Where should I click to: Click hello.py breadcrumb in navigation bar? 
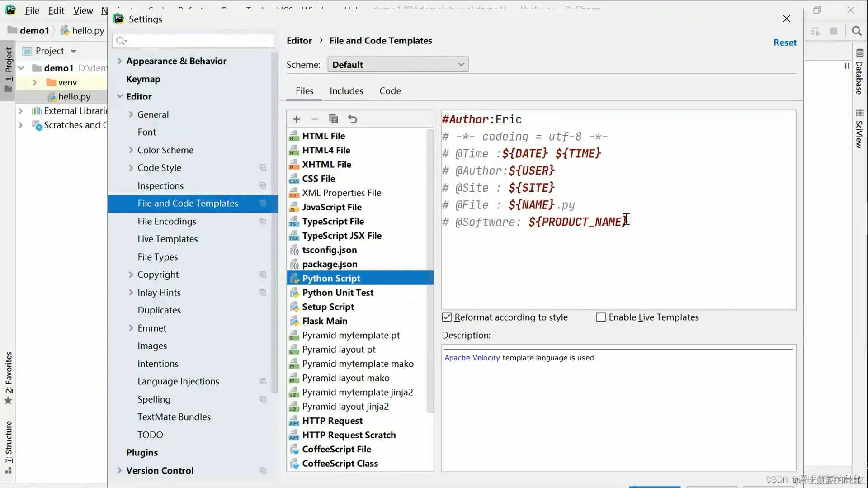[83, 30]
